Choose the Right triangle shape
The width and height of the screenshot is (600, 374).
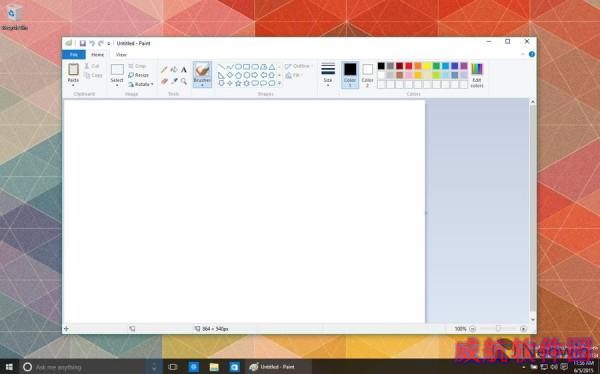221,75
